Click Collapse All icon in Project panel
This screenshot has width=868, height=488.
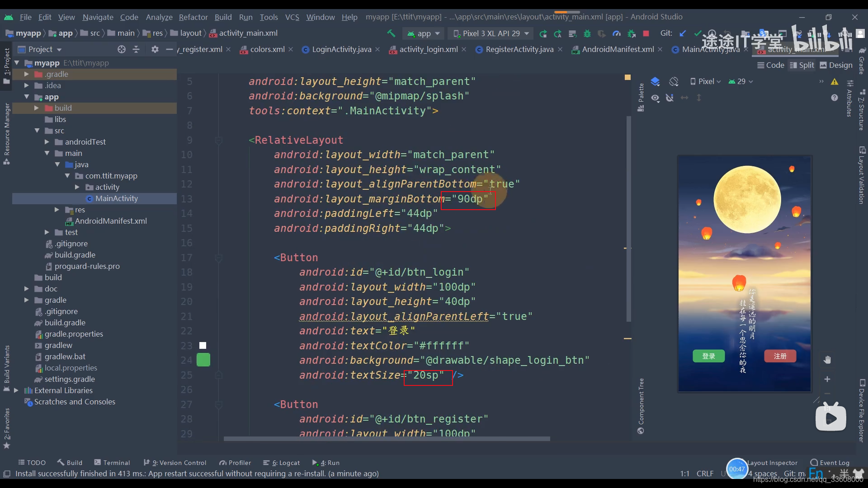(x=136, y=49)
